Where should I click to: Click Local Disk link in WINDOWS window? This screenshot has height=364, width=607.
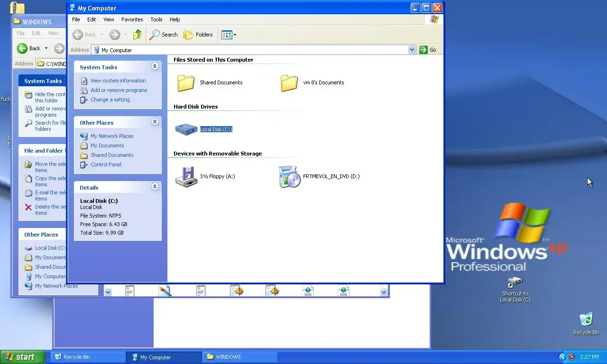coord(50,248)
